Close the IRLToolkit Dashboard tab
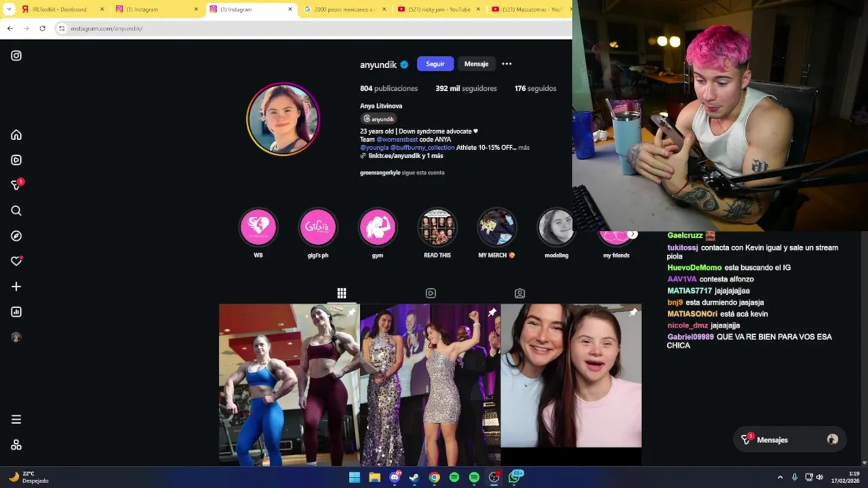The image size is (868, 488). click(x=102, y=9)
